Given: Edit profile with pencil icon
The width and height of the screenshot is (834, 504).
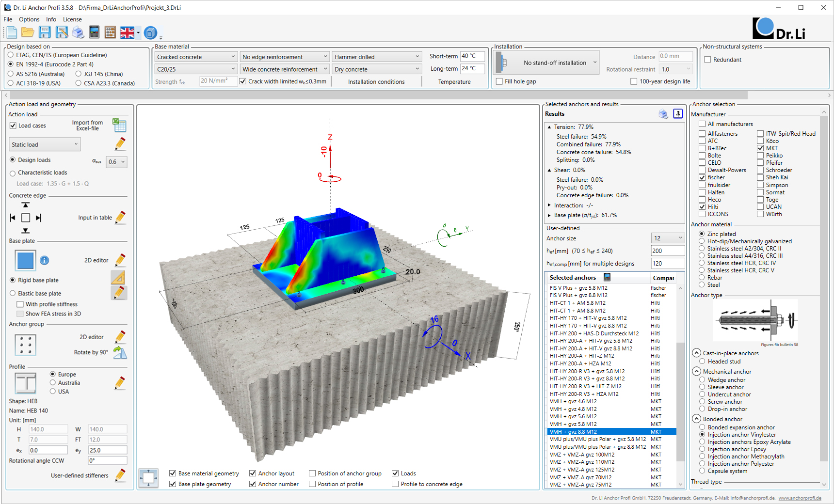Looking at the screenshot, I should pos(120,383).
